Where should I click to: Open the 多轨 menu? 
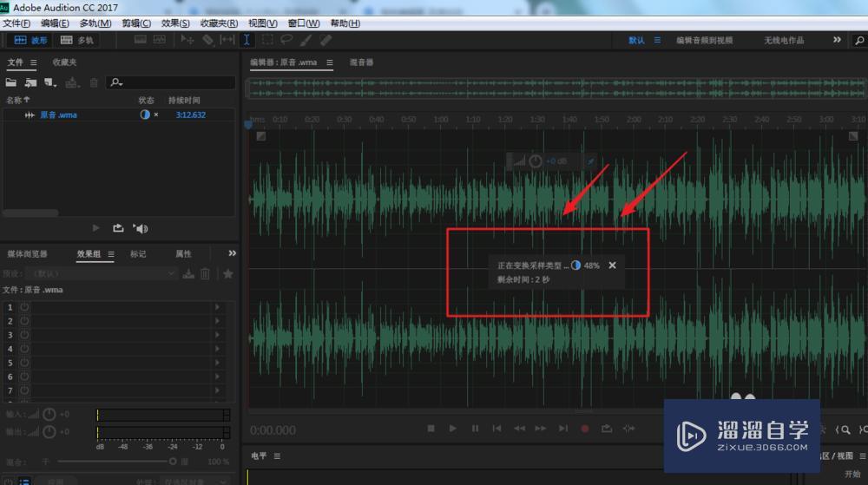(95, 23)
